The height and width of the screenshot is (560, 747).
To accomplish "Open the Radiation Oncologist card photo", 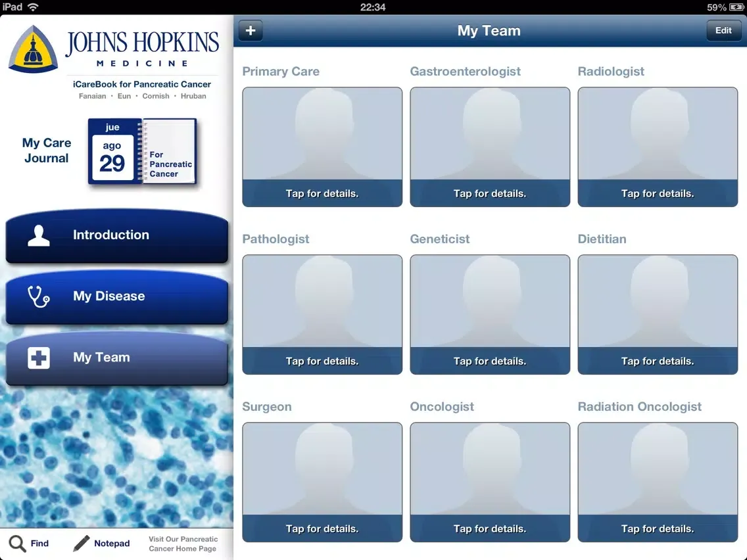I will pos(658,469).
